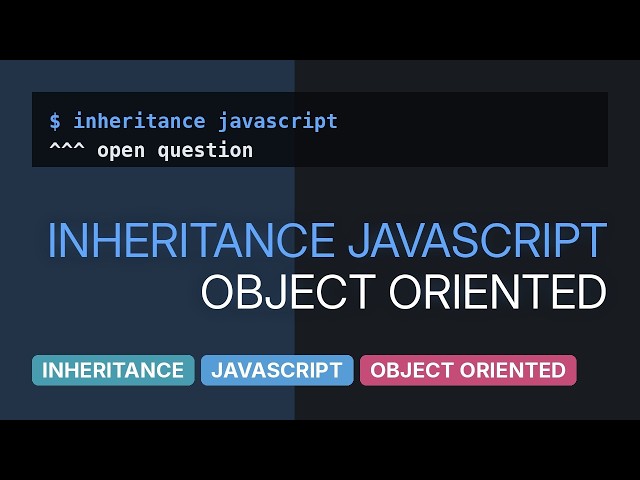
Task: Click the OBJECT ORIENTED tag badge
Action: click(468, 370)
